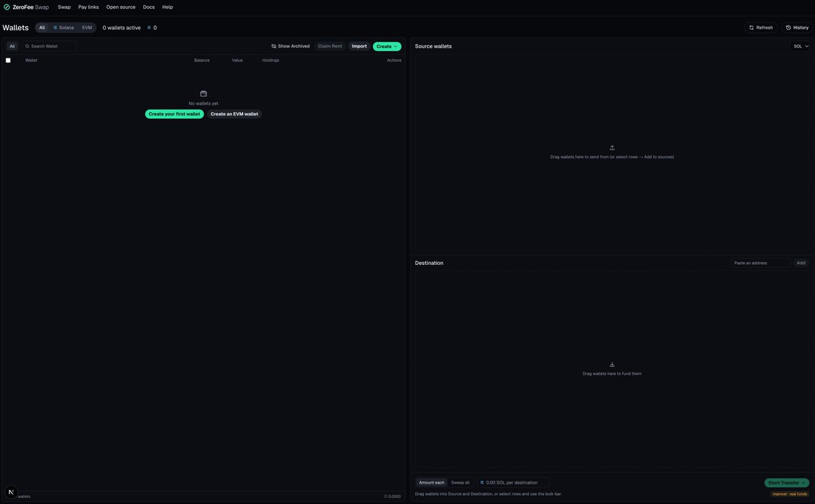The height and width of the screenshot is (504, 815).
Task: Click the ZeroFee Swap logo
Action: click(26, 7)
